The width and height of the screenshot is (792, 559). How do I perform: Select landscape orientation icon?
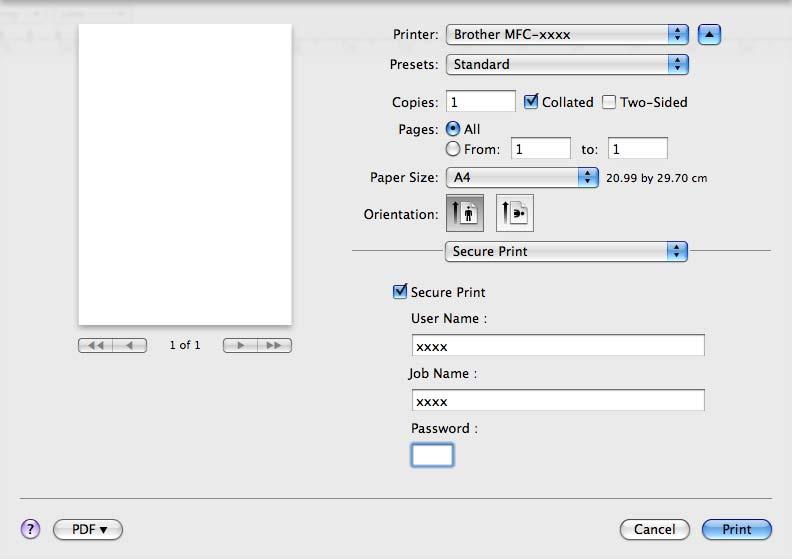click(x=515, y=213)
